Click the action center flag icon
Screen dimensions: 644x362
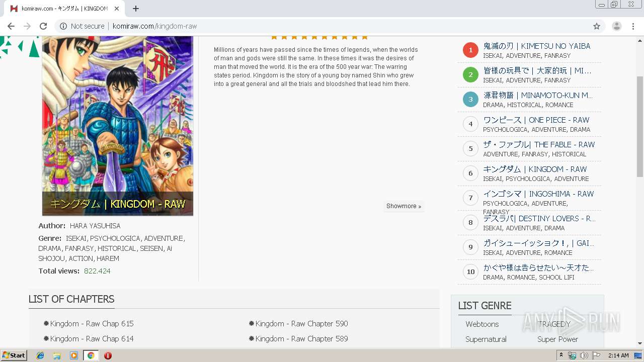[x=596, y=355]
